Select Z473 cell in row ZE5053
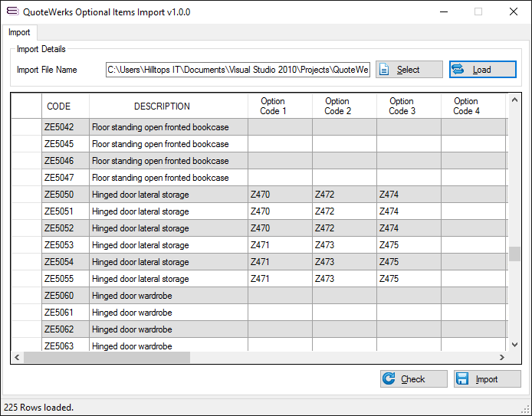The image size is (532, 416). [343, 245]
